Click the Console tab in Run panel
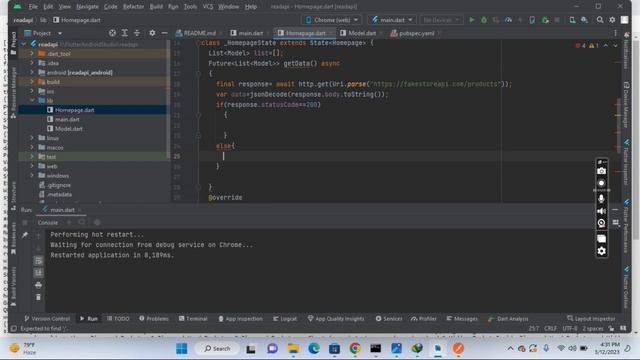 point(48,222)
